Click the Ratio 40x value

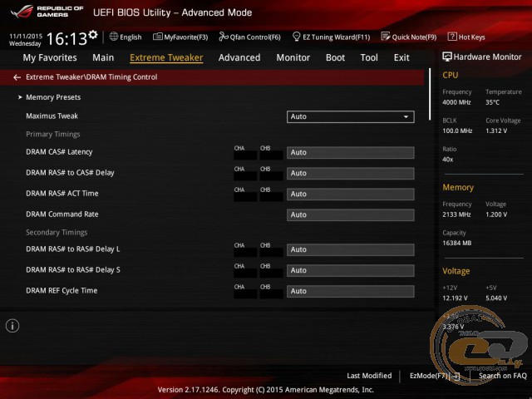(x=448, y=160)
